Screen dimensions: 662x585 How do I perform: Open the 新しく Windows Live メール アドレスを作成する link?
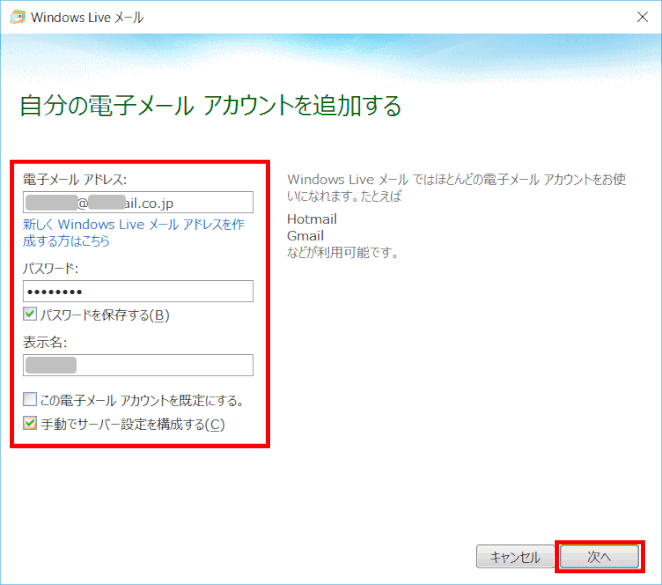click(x=133, y=232)
